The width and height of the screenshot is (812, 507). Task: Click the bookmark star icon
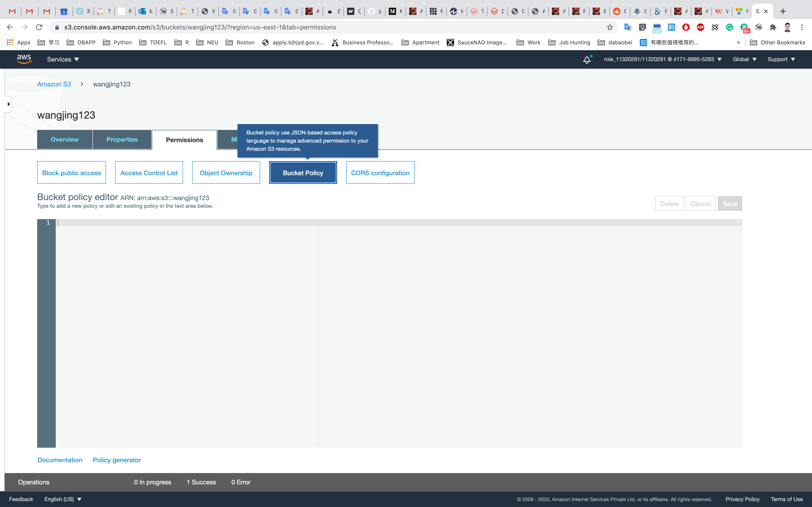click(610, 27)
